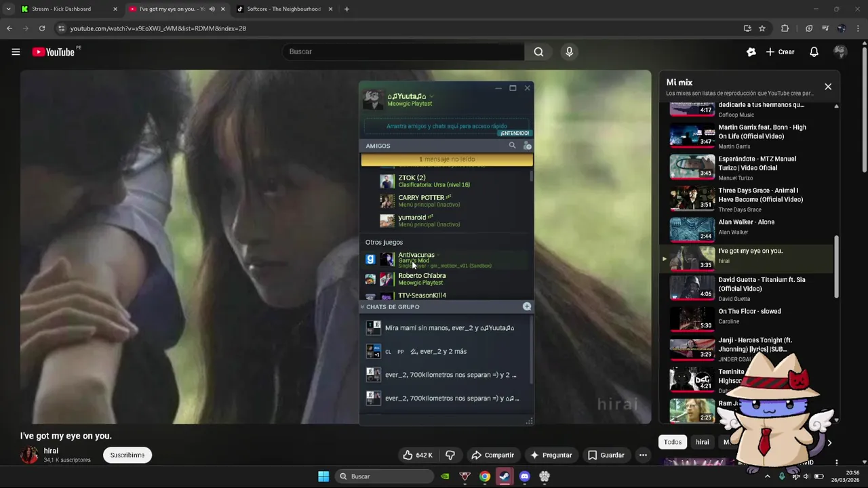Search friends in Steam friends list
The width and height of the screenshot is (868, 488).
(x=512, y=145)
